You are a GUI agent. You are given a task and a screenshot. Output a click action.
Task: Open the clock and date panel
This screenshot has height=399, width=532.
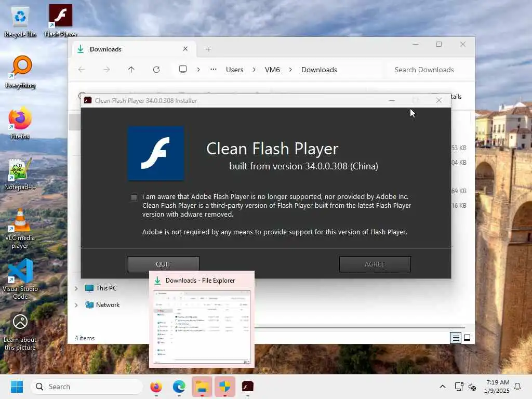click(497, 387)
